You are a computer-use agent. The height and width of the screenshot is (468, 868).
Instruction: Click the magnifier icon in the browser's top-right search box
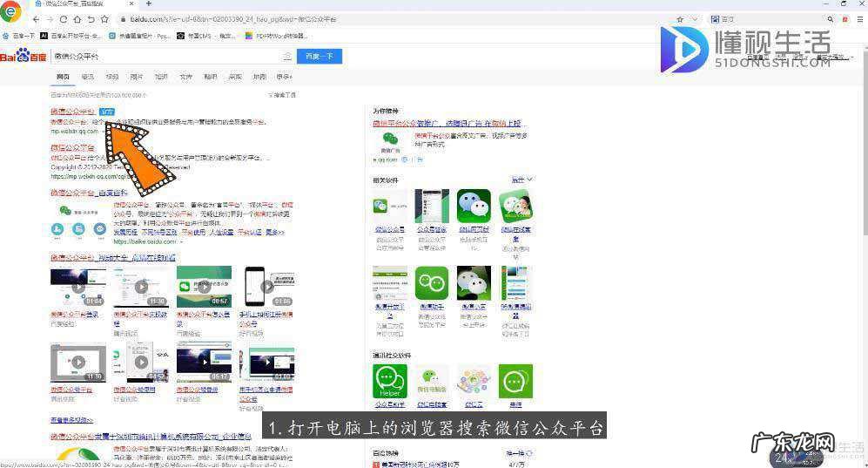(830, 19)
